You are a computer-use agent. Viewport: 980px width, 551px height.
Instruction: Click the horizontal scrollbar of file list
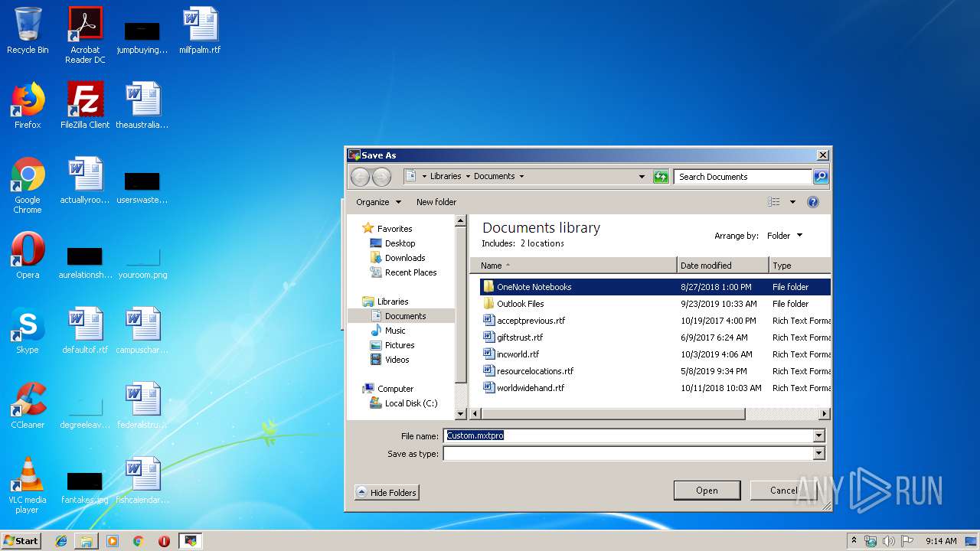tap(612, 414)
